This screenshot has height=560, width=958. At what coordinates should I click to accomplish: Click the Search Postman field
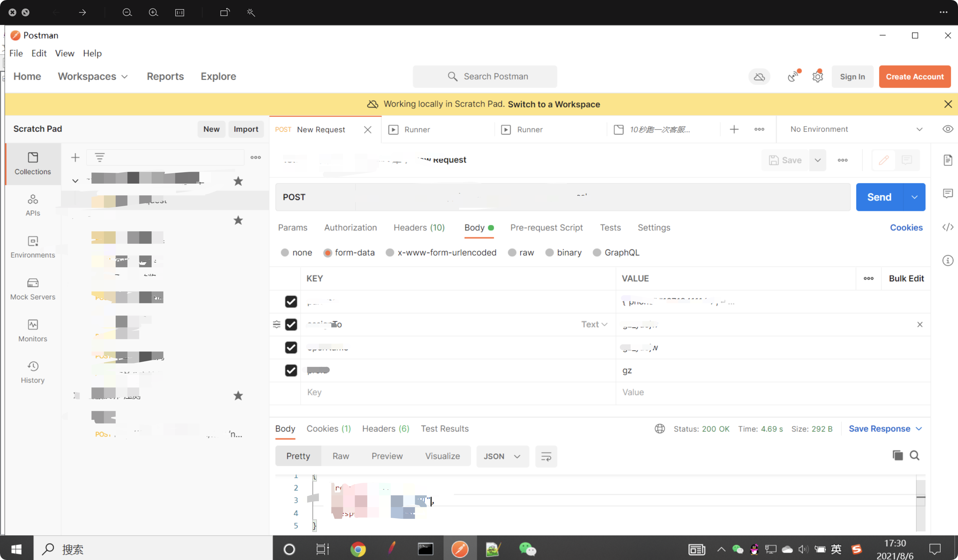pyautogui.click(x=485, y=76)
